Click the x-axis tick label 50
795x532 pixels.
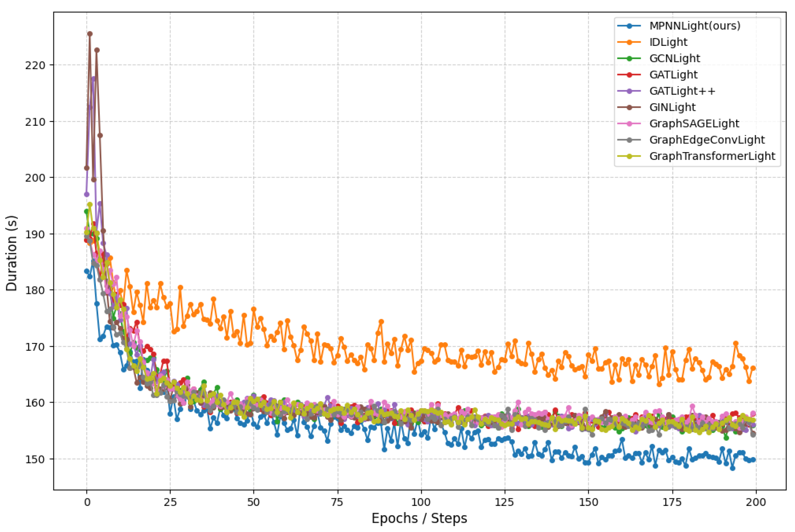pyautogui.click(x=254, y=502)
